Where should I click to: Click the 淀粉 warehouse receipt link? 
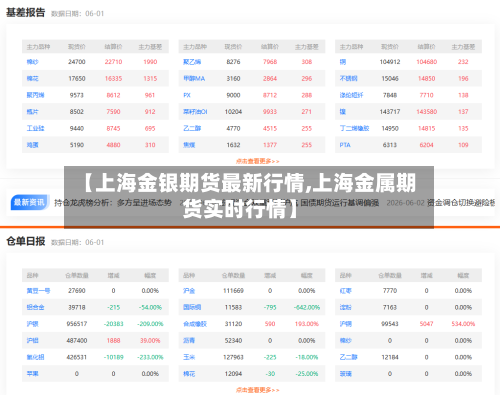[345, 307]
